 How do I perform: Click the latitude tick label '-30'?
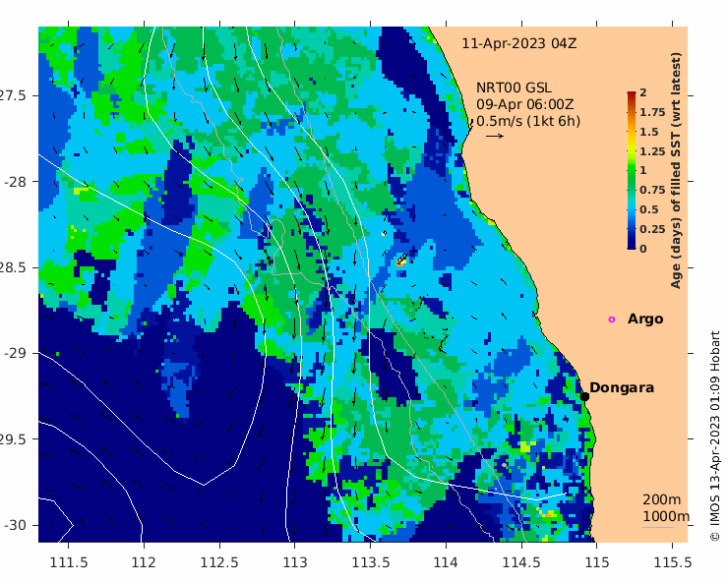click(x=16, y=525)
